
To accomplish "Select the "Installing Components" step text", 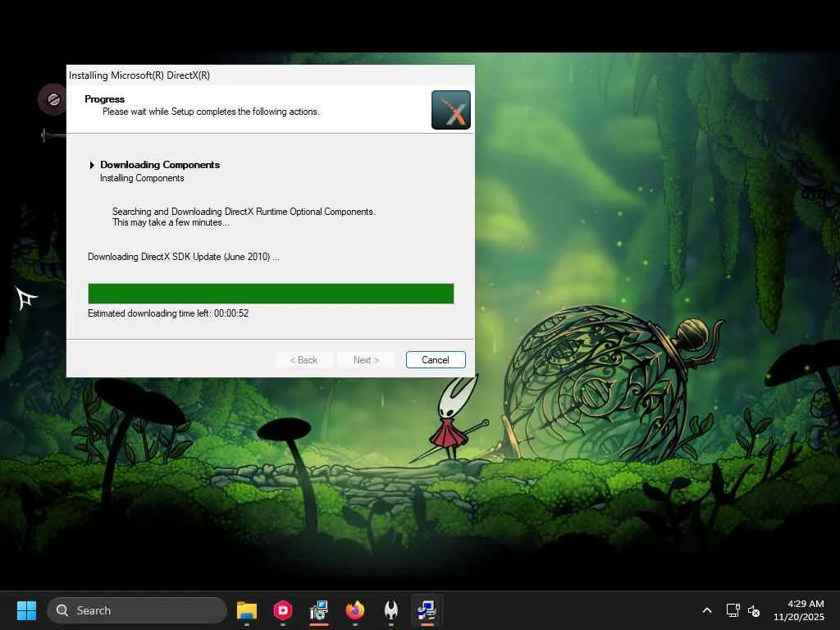I will (x=142, y=178).
